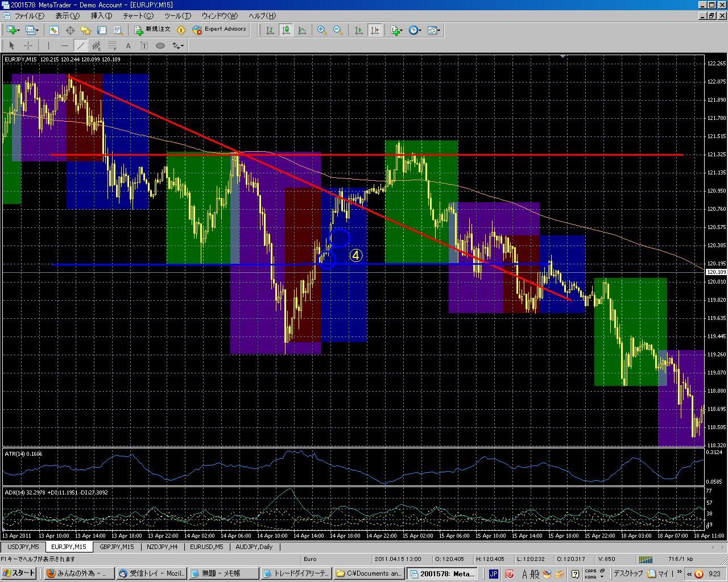This screenshot has height=582, width=728.
Task: Switch chart to candlestick mode
Action: (286, 30)
